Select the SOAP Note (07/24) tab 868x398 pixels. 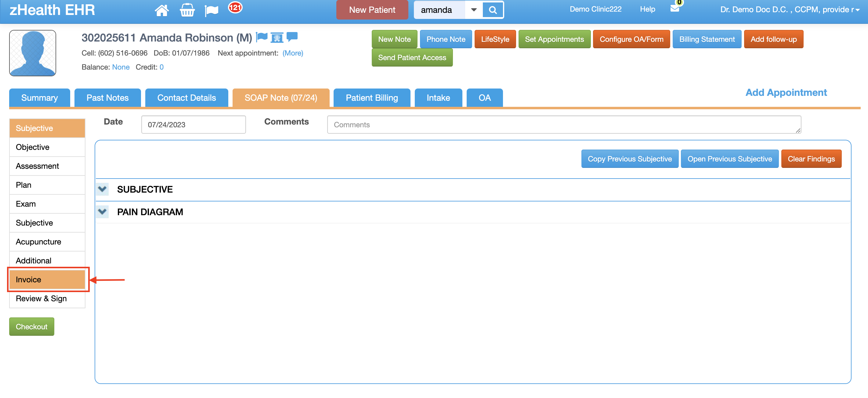click(x=281, y=98)
